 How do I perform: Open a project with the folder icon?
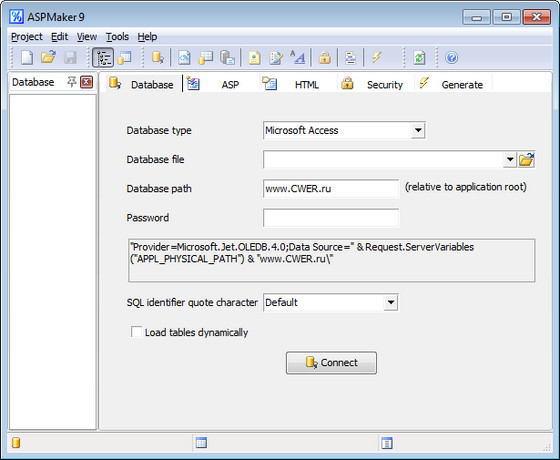click(48, 58)
